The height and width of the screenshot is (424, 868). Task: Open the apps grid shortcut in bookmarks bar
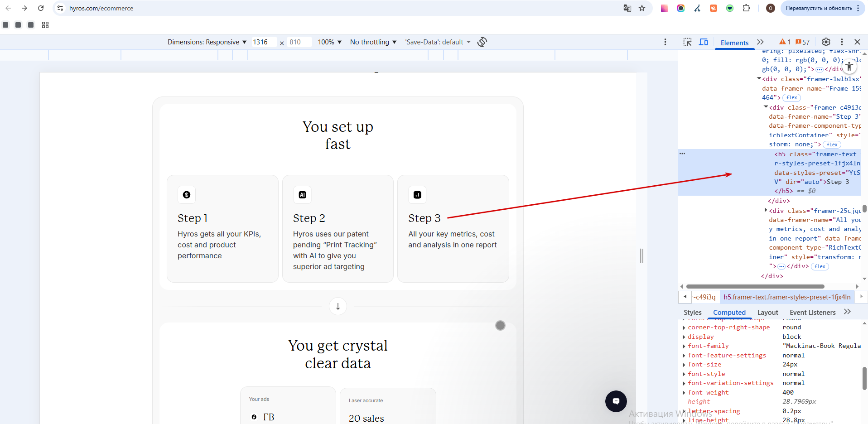click(x=45, y=25)
